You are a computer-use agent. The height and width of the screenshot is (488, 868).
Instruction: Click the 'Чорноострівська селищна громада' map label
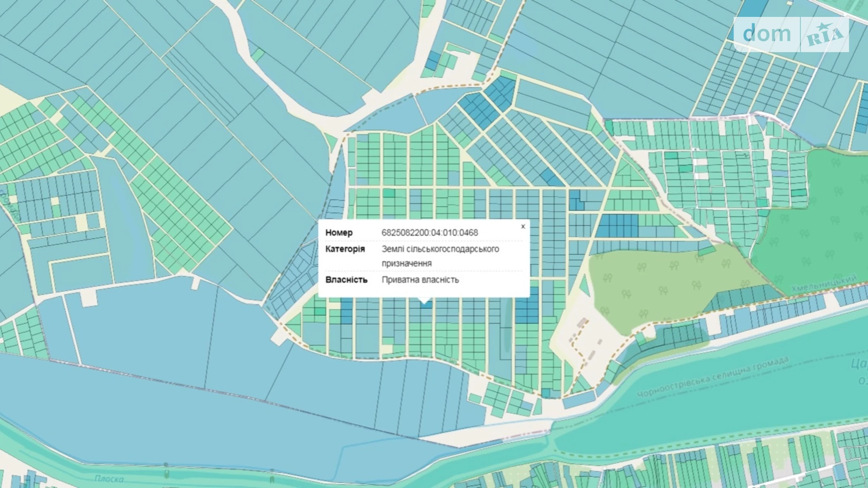point(712,377)
